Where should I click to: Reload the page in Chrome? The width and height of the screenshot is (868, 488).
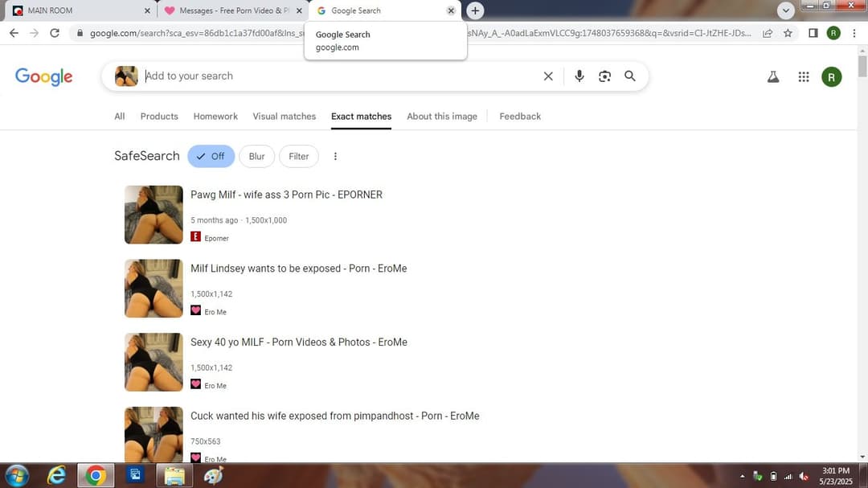pos(55,33)
